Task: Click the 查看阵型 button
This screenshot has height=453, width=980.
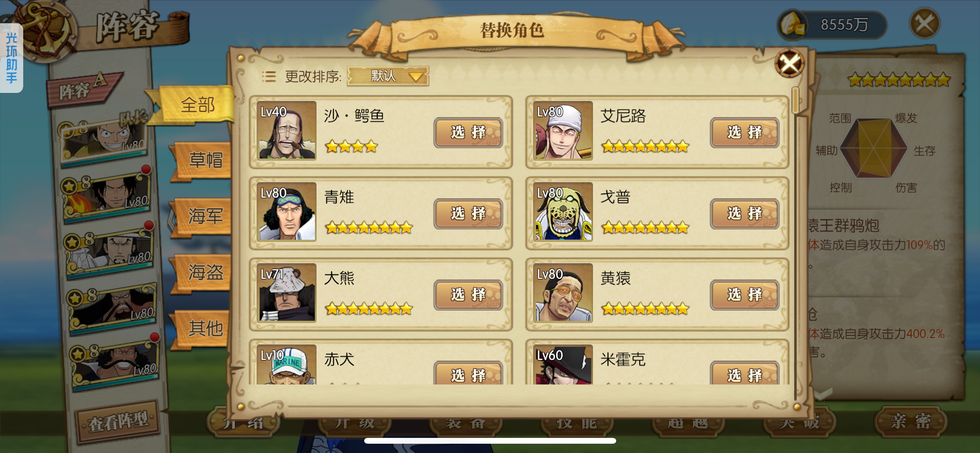Action: [x=118, y=421]
